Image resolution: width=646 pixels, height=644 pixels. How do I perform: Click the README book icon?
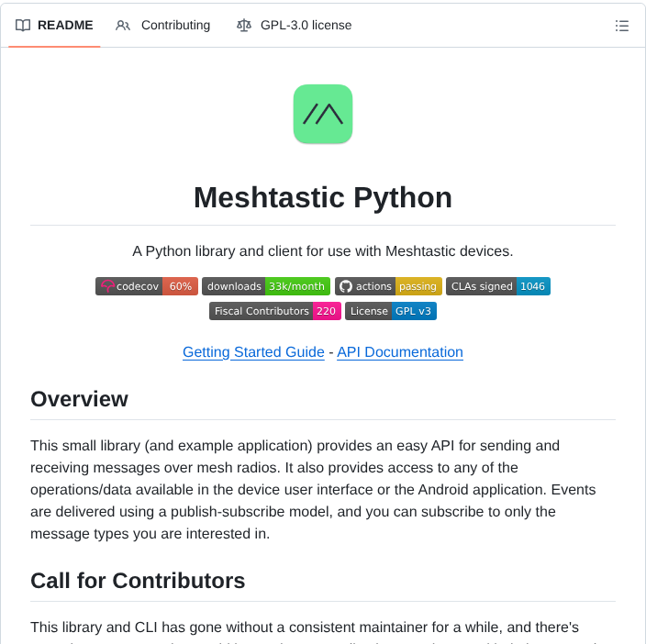click(x=23, y=26)
